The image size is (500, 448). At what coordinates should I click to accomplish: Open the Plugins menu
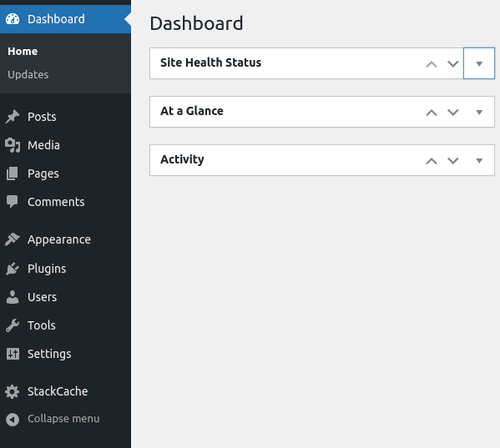[x=47, y=269]
